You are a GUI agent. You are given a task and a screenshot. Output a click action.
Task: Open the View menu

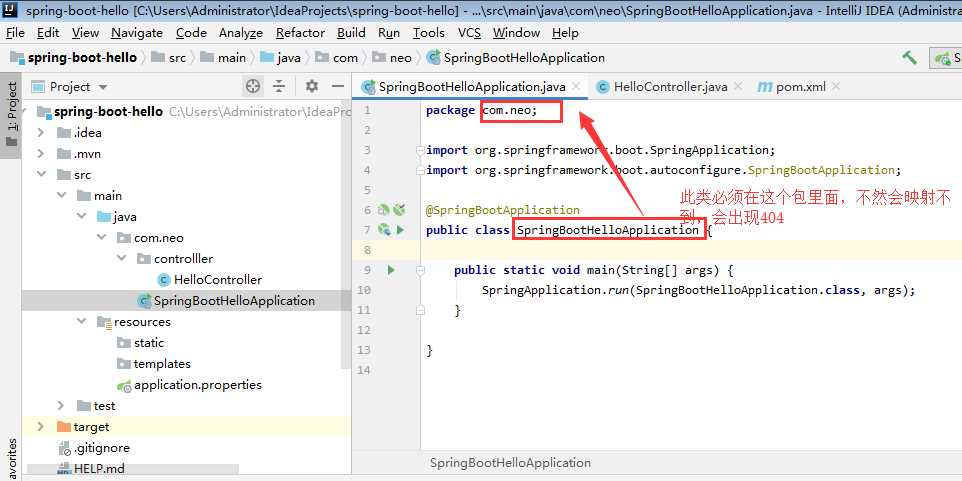[x=85, y=33]
